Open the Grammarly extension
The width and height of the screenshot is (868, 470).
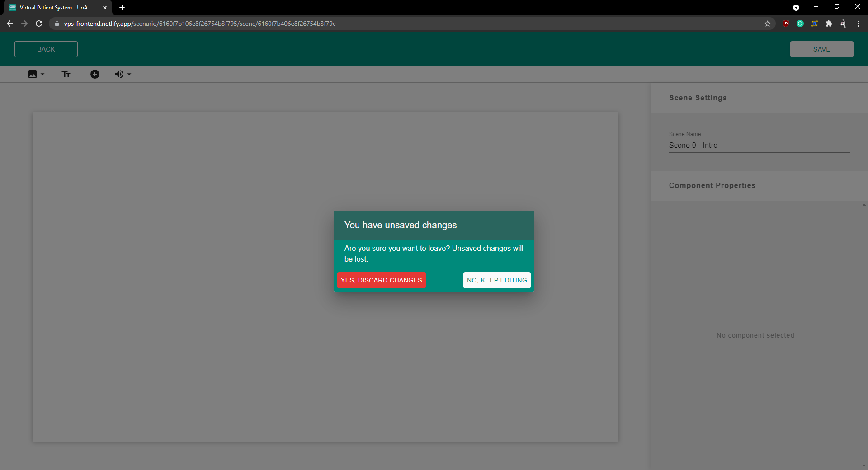tap(800, 23)
